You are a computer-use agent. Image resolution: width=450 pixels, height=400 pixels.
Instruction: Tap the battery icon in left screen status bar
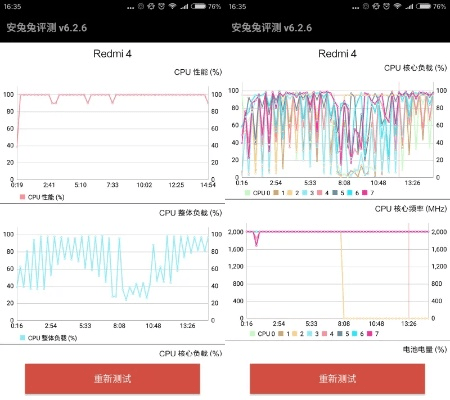point(198,6)
